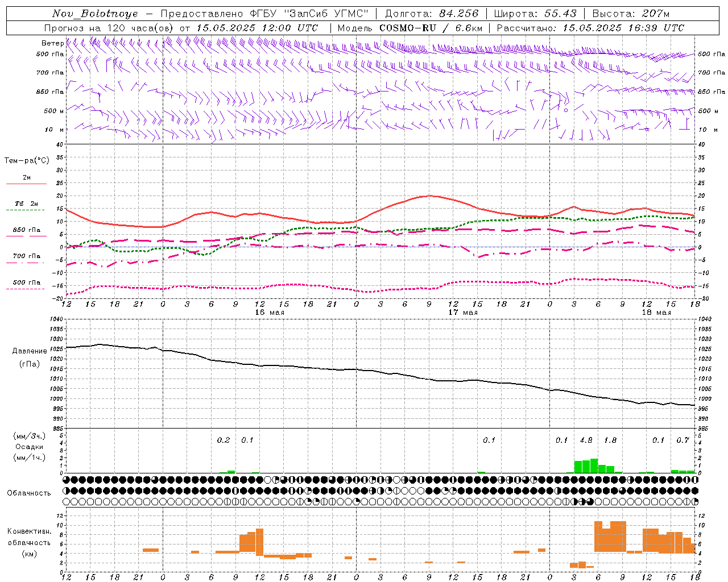Click the station name Nov_Bolotnoye in header
This screenshot has height=582, width=728.
[x=95, y=14]
